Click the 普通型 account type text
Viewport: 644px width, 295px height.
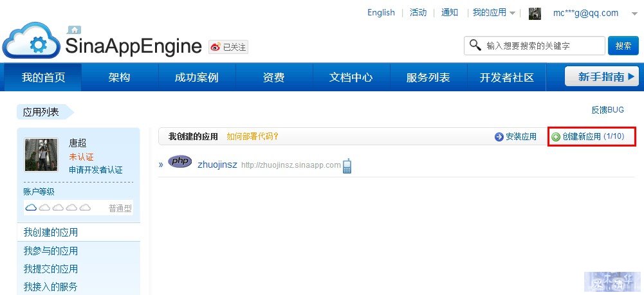pyautogui.click(x=120, y=208)
